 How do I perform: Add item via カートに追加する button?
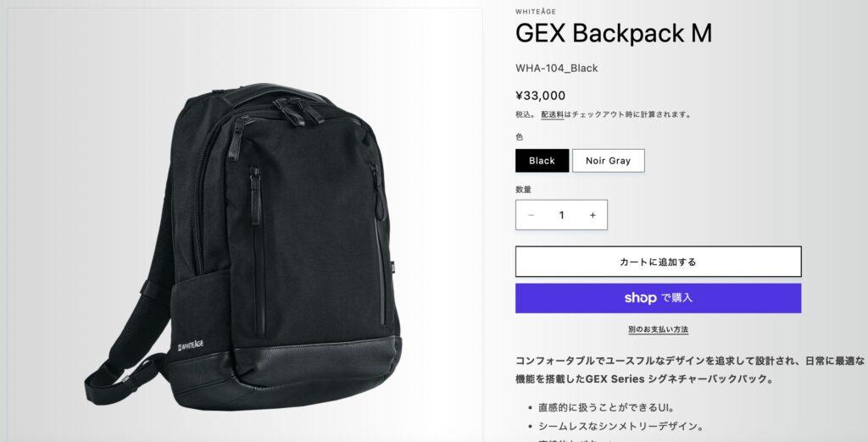tap(658, 262)
